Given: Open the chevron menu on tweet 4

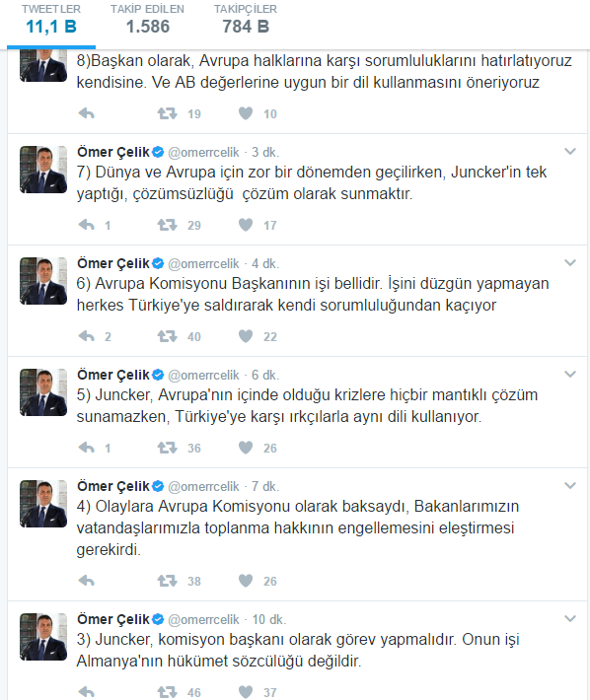Looking at the screenshot, I should [x=570, y=485].
